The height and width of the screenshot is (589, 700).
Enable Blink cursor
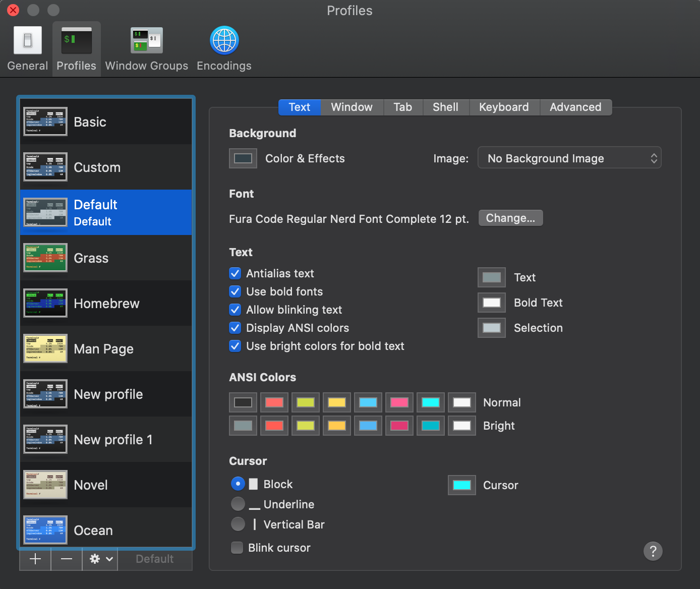pos(237,548)
